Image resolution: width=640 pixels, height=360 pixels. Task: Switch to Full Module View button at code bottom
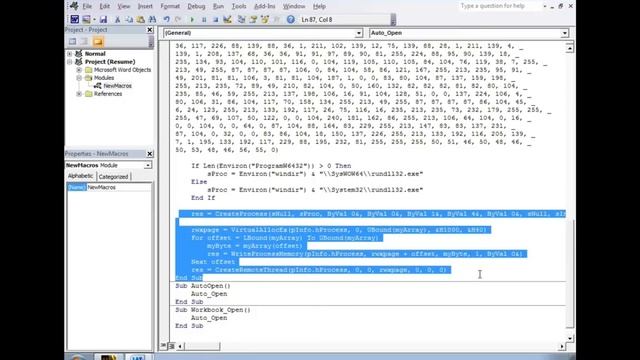tap(171, 346)
